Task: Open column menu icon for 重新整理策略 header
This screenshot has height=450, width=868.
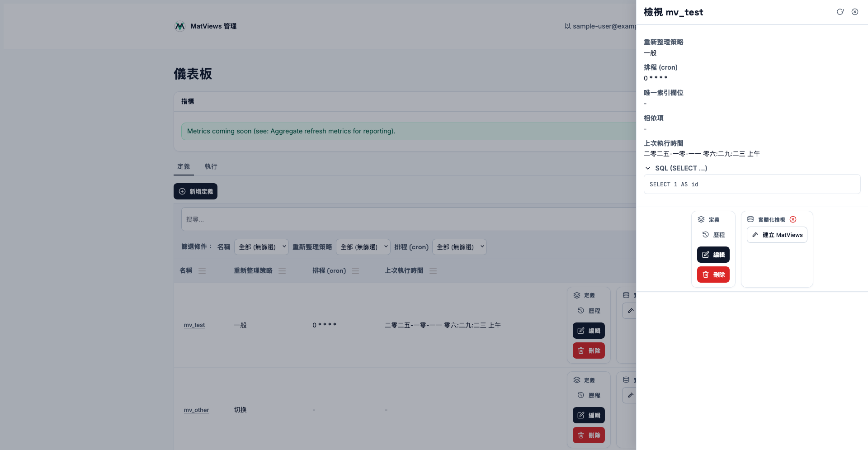Action: click(x=282, y=271)
